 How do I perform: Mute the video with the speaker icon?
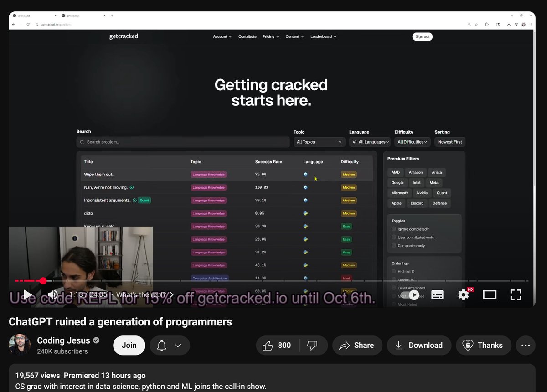[x=53, y=294]
